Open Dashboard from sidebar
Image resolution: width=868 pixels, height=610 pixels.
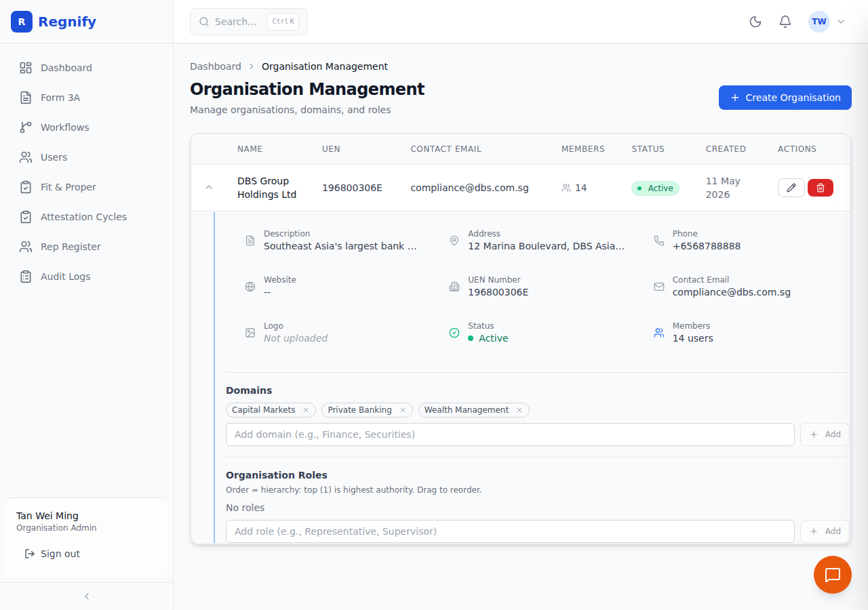point(87,68)
